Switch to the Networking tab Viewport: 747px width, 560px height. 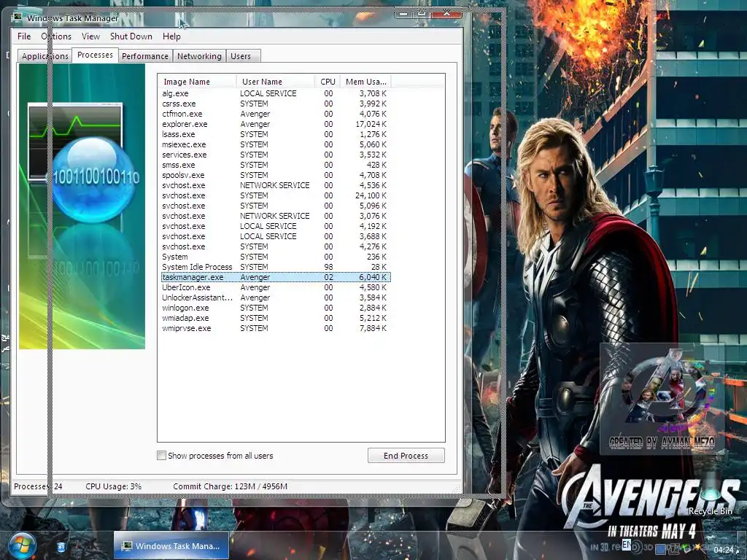tap(199, 56)
